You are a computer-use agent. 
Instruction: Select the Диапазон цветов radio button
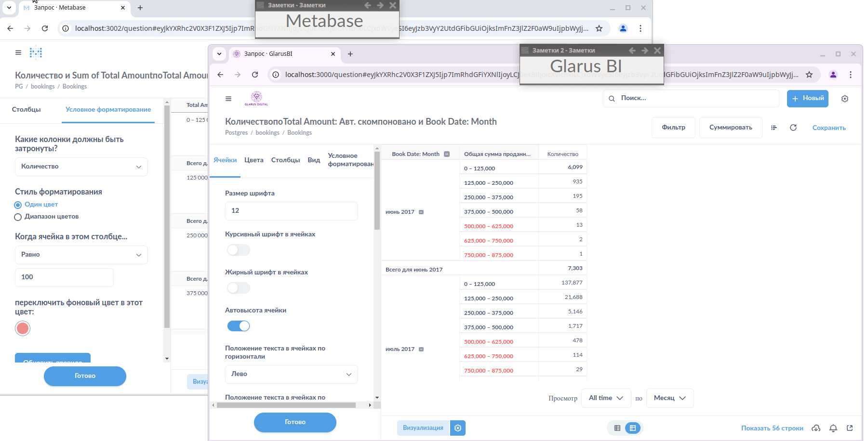pyautogui.click(x=18, y=217)
